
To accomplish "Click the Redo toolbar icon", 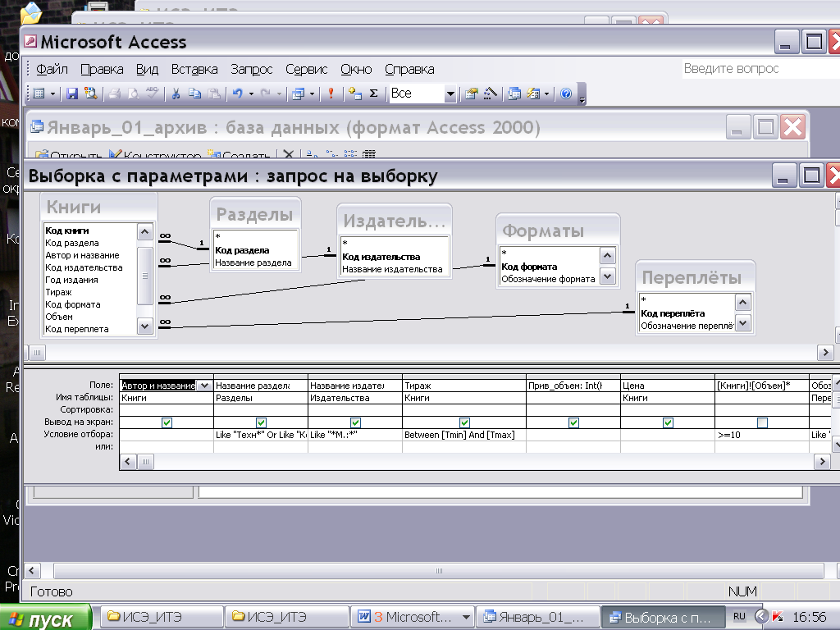I will [266, 94].
